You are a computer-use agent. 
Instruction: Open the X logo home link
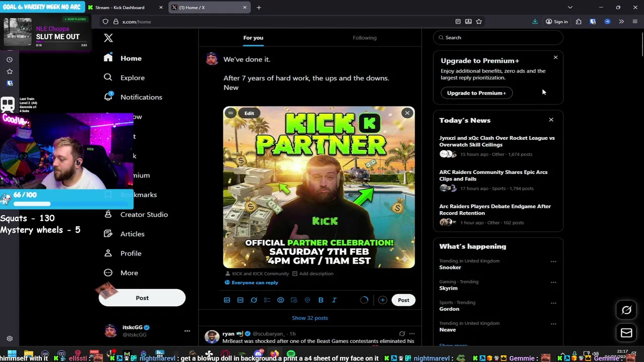click(x=108, y=38)
